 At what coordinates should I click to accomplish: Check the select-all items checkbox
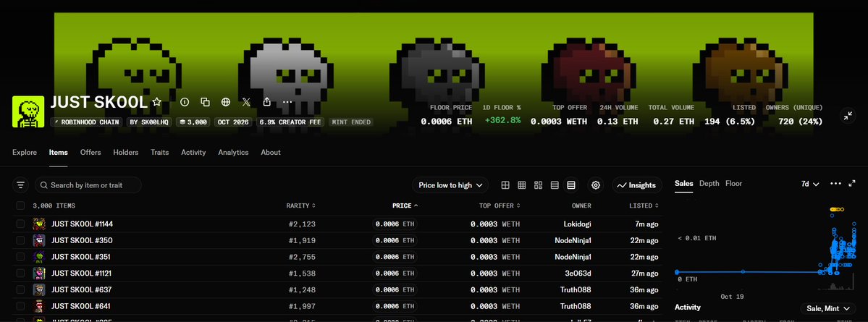click(20, 206)
